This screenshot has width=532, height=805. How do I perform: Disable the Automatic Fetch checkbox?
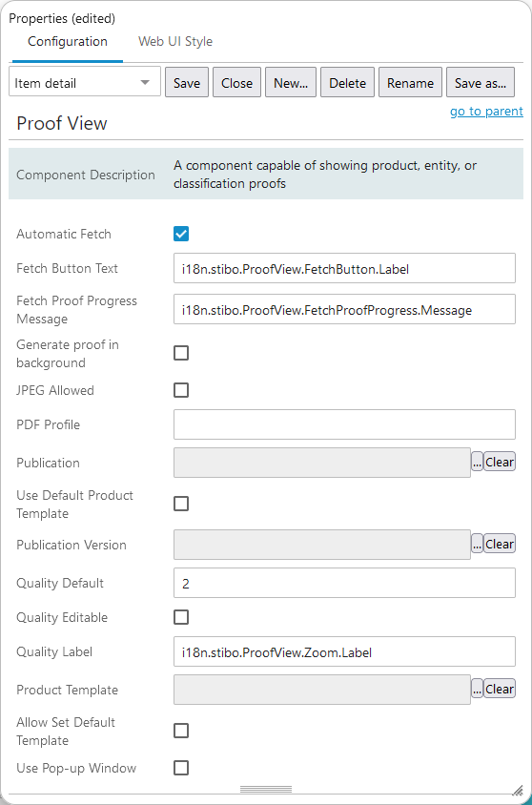[x=181, y=234]
